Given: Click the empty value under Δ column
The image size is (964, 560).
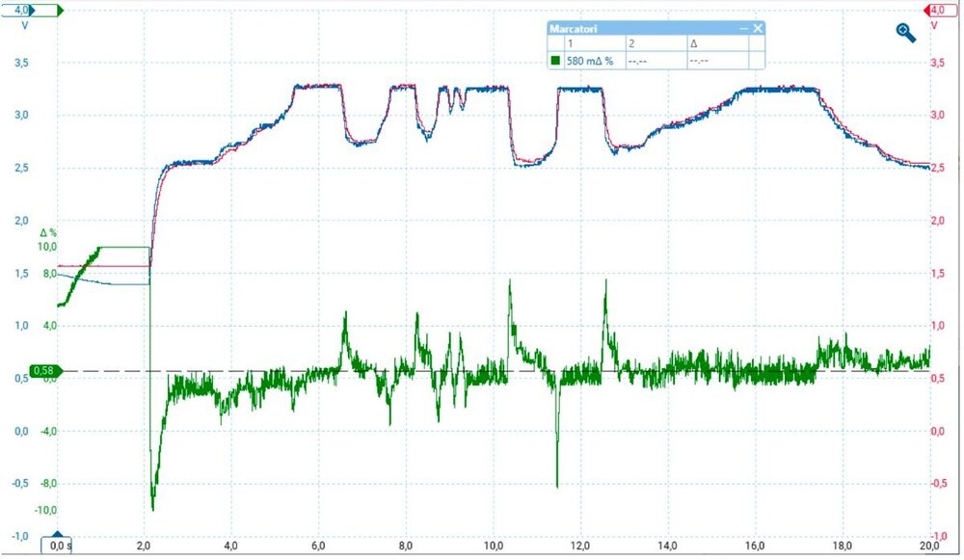Looking at the screenshot, I should [699, 61].
